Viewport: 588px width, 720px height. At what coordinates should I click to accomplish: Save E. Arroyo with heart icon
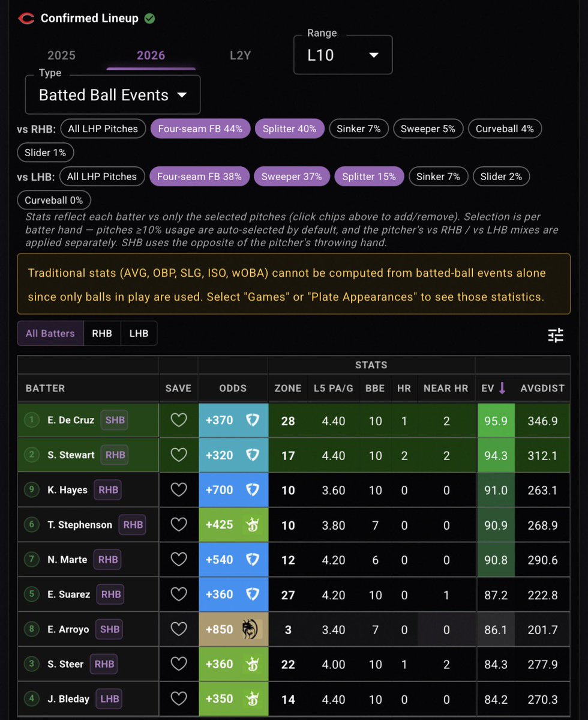[x=179, y=629]
